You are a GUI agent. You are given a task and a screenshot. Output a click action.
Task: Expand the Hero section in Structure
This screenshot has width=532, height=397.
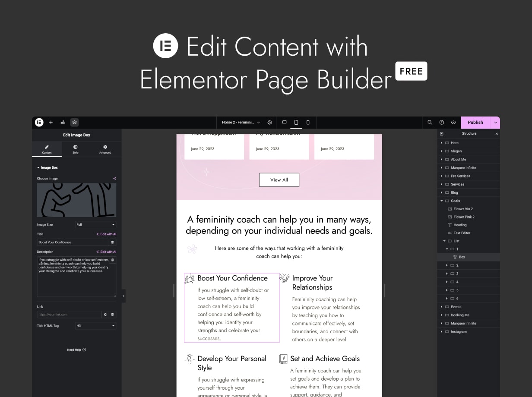tap(441, 143)
